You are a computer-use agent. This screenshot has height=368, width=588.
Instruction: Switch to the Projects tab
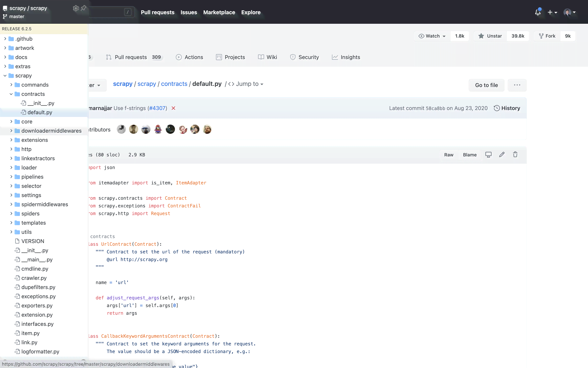click(x=230, y=57)
